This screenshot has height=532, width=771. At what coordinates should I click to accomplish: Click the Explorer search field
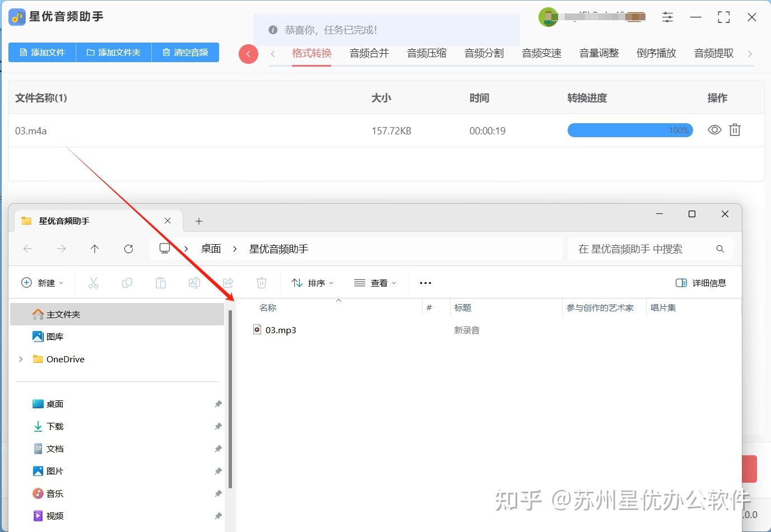coord(651,249)
